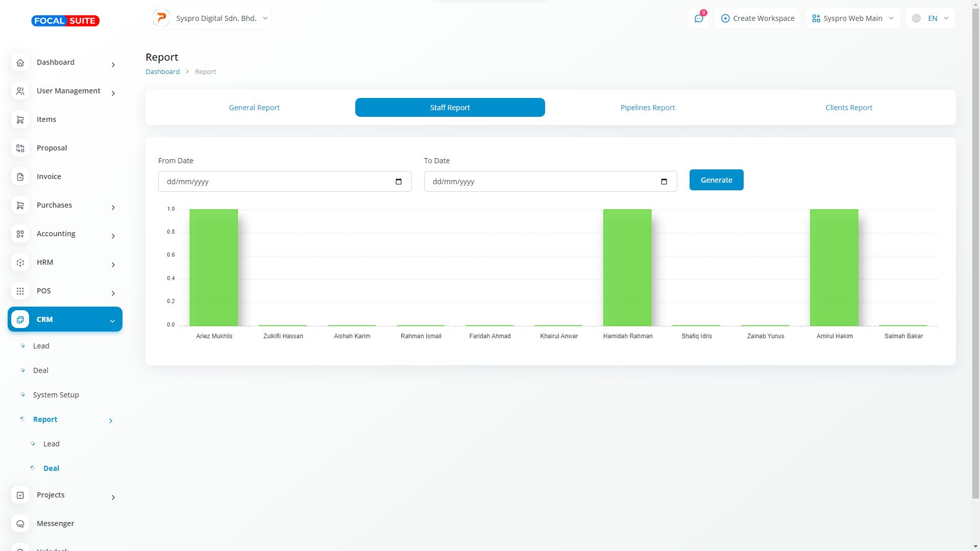Click the Dashboard home icon in sidebar
Screen dimensions: 980x551
tap(20, 62)
